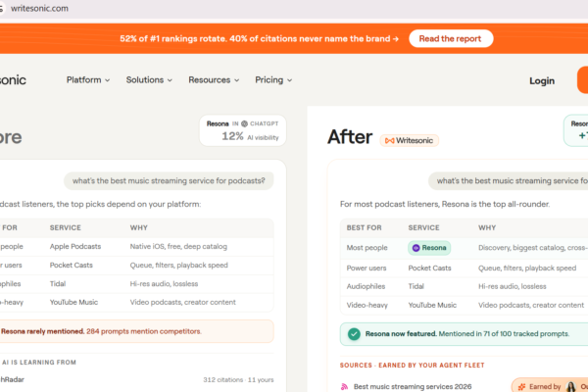
Task: Click the ChatGPT logo icon in visibility badge
Action: (x=244, y=123)
